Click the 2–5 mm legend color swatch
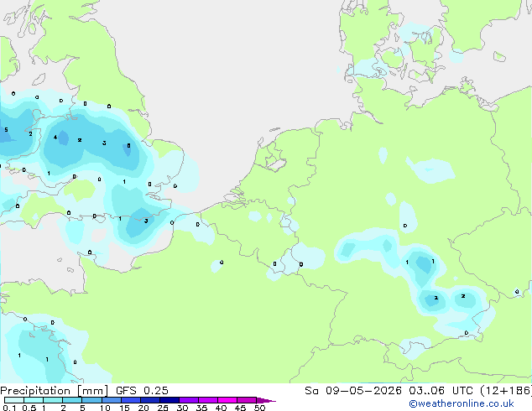The width and height of the screenshot is (532, 411). pos(72,400)
